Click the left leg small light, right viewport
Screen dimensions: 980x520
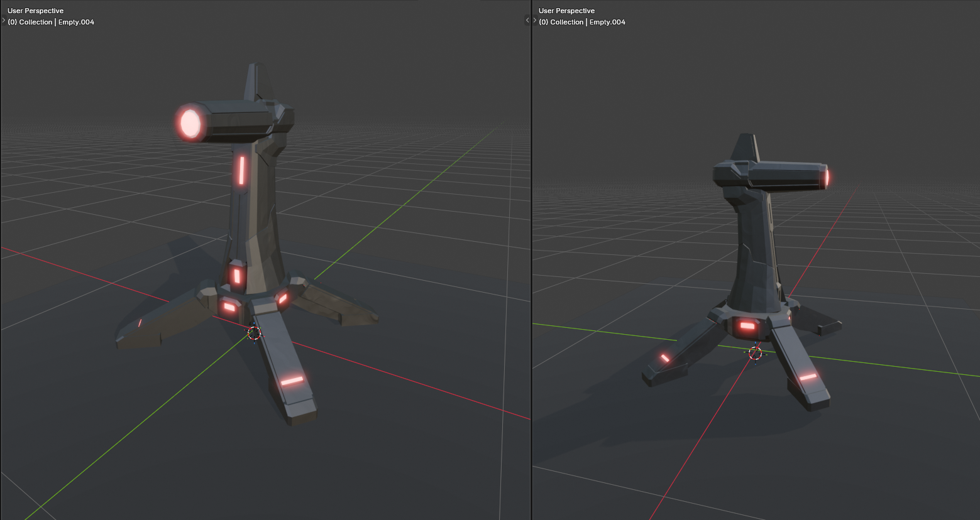click(x=665, y=358)
